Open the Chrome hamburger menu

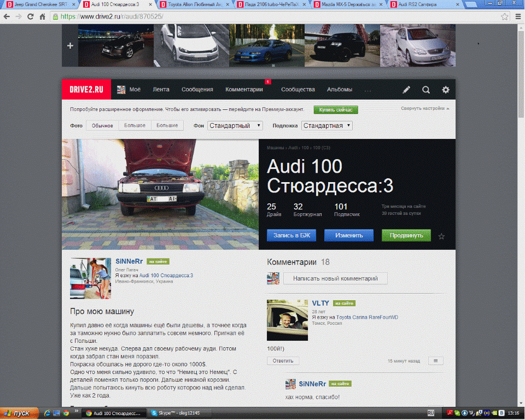(518, 16)
